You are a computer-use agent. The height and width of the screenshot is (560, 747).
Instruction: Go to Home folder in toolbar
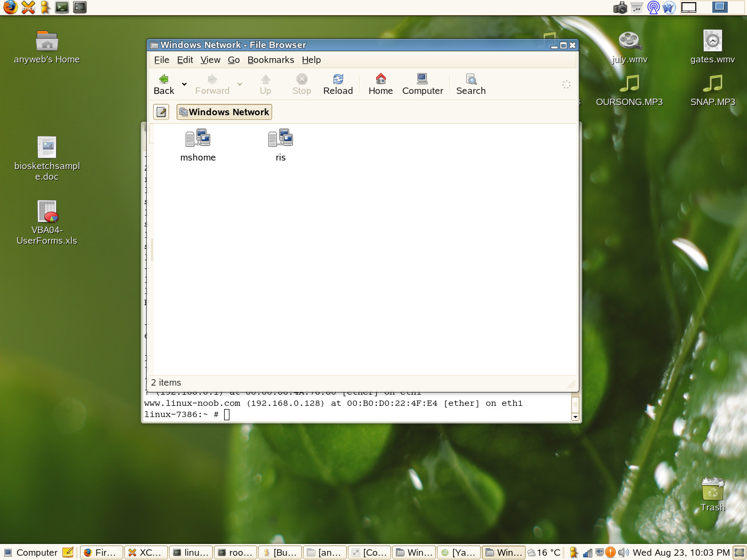pyautogui.click(x=380, y=84)
